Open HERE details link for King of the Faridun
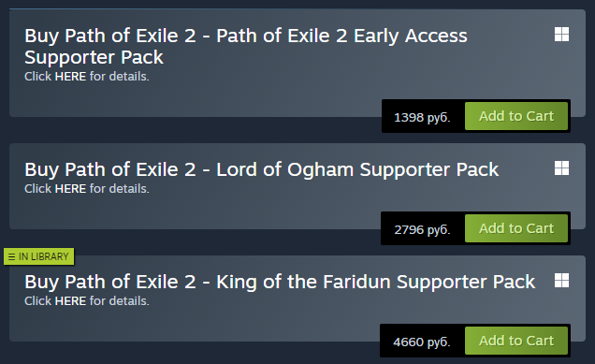Image resolution: width=595 pixels, height=364 pixels. click(x=70, y=301)
